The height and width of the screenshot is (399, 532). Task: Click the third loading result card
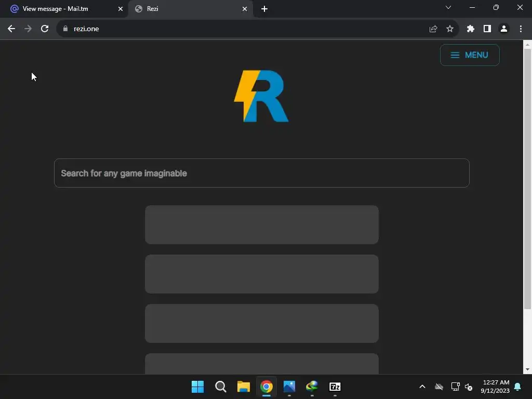(x=262, y=323)
